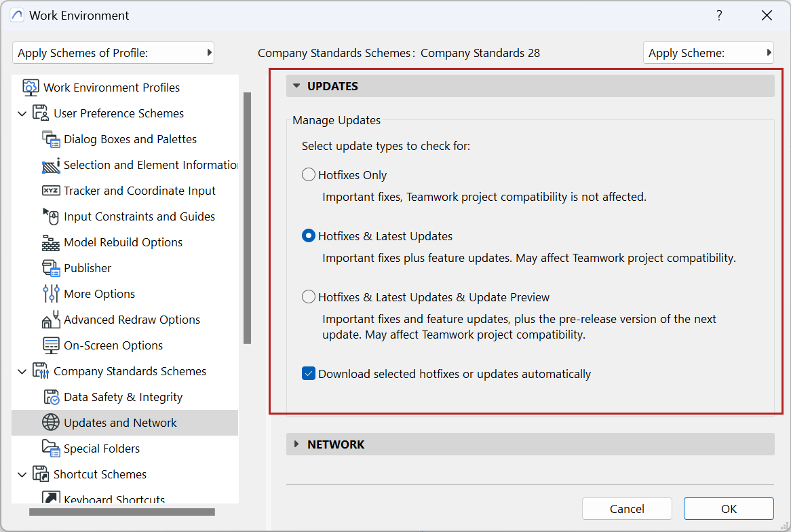Select the Hotfixes Only radio button
The width and height of the screenshot is (791, 532).
pyautogui.click(x=309, y=175)
